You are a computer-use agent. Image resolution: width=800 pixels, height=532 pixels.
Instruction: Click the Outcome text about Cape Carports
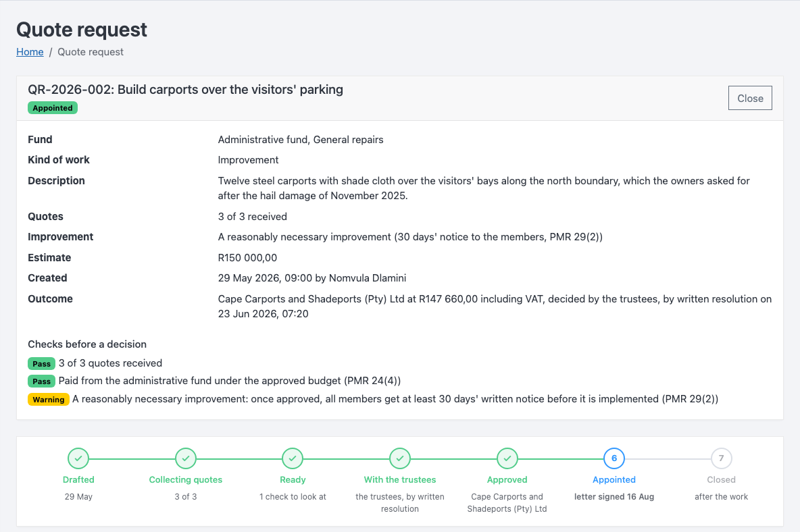tap(495, 307)
